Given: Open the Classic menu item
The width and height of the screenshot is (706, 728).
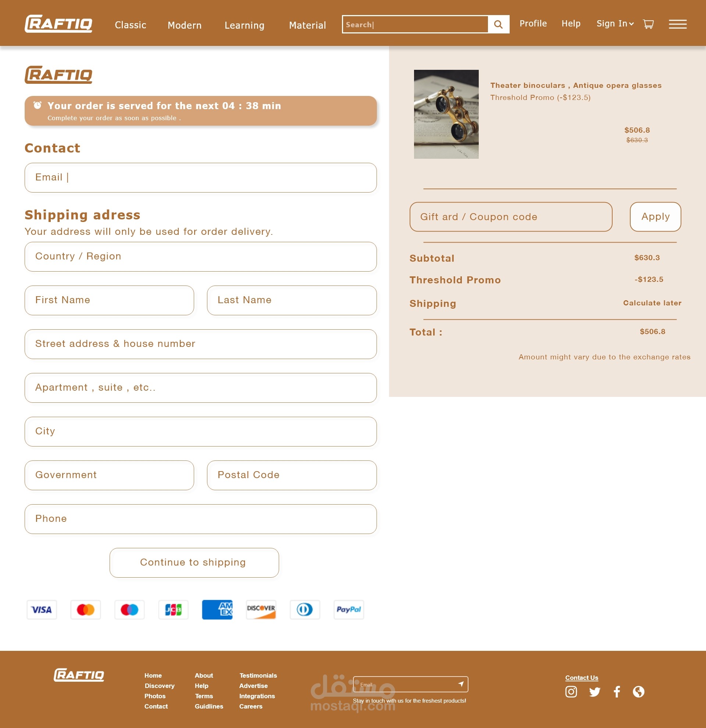Looking at the screenshot, I should (x=131, y=25).
